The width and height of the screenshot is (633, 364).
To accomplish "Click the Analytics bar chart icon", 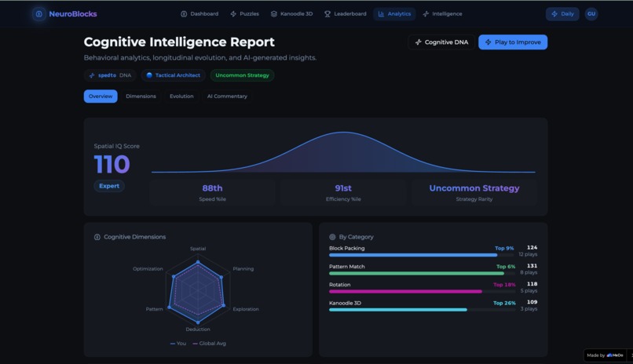I will (381, 13).
